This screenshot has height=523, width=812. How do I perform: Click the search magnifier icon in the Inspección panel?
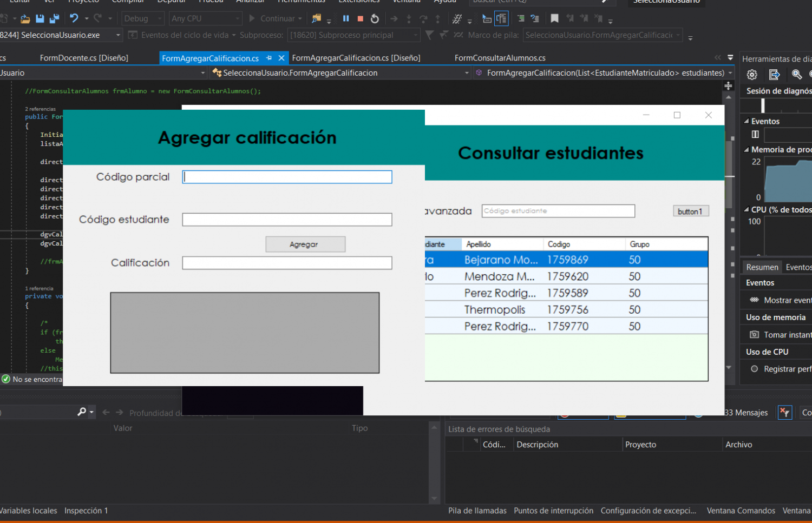click(82, 412)
